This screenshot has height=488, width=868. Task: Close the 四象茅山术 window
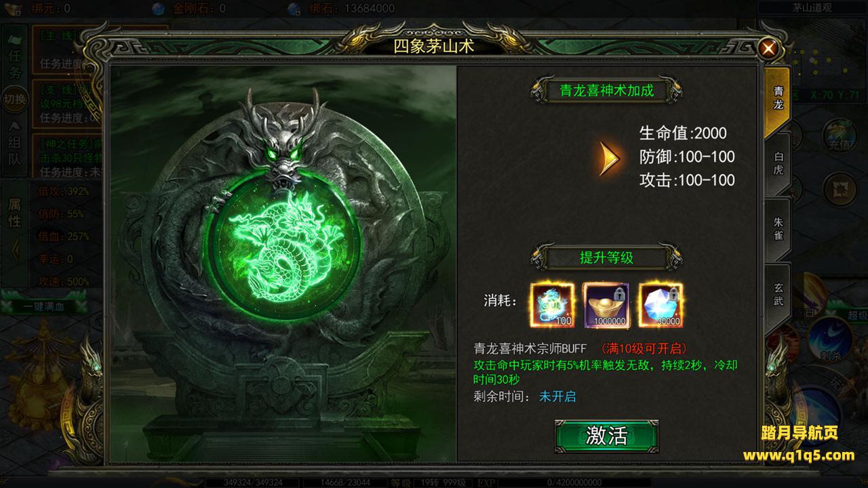768,48
